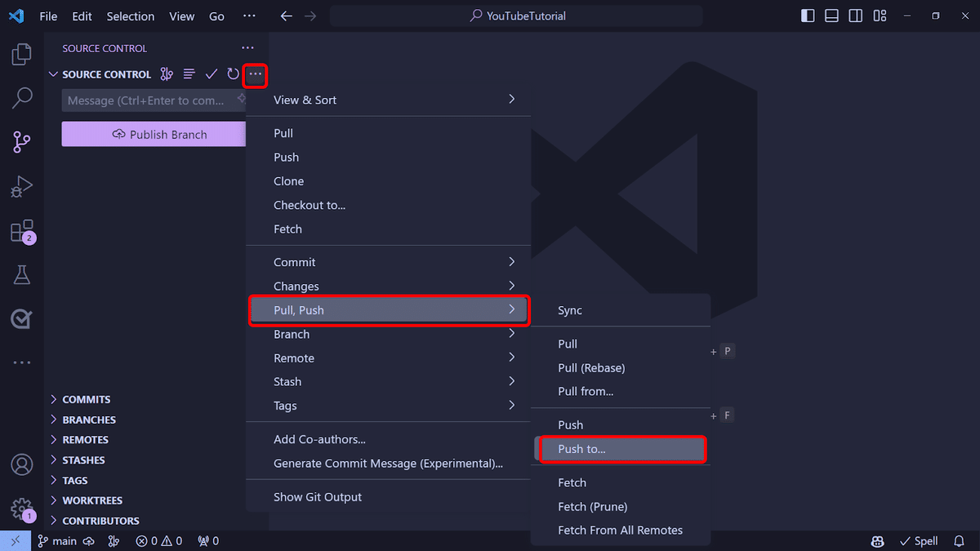Click the Copilot icon in the status bar

[x=877, y=540]
